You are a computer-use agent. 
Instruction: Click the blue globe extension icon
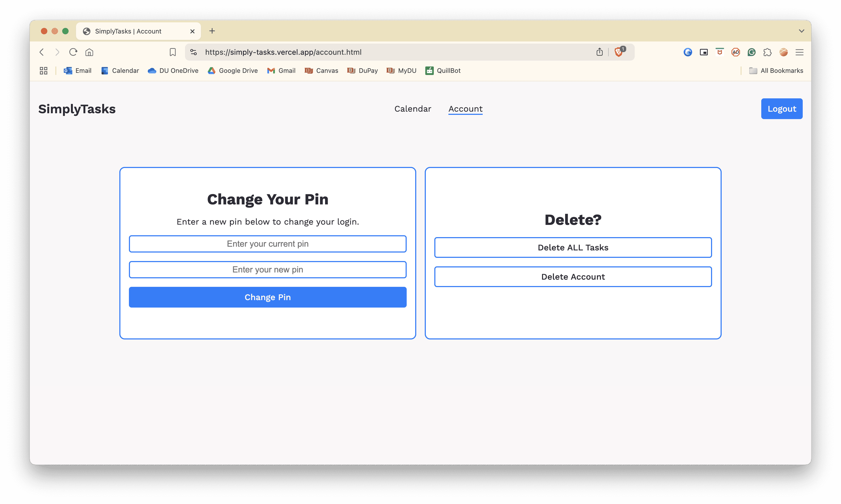click(688, 52)
